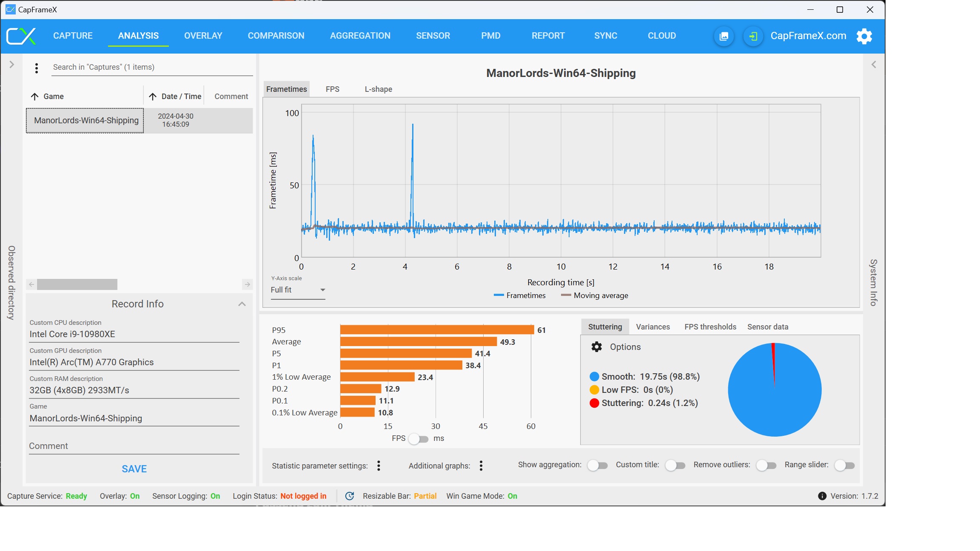Screen dimensions: 980x551
Task: Toggle the FPS / ms switch
Action: coord(419,439)
